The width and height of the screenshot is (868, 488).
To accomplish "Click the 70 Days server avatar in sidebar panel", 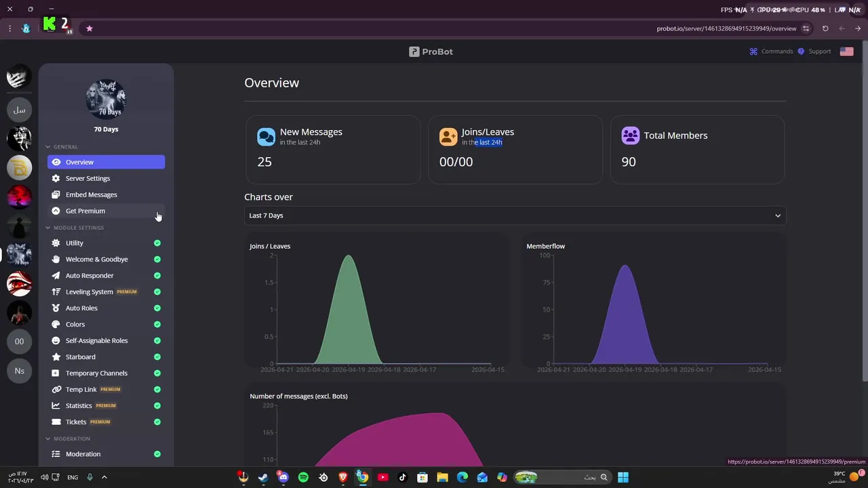I will [x=106, y=99].
